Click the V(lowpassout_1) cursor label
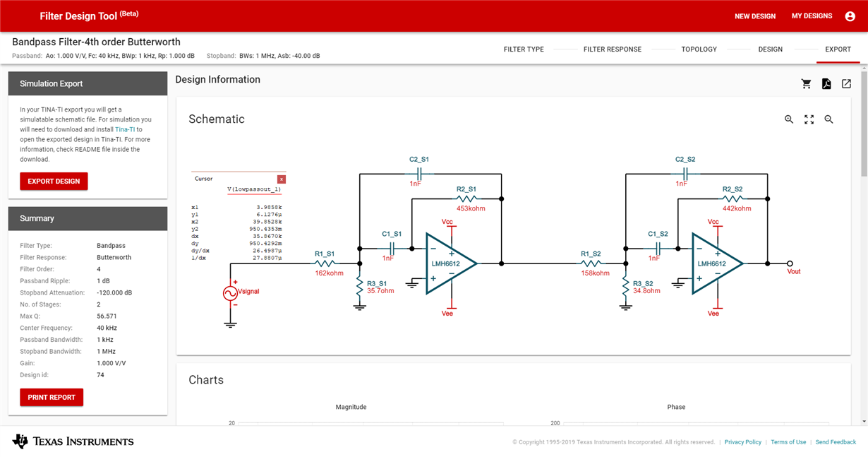868x457 pixels. [254, 189]
